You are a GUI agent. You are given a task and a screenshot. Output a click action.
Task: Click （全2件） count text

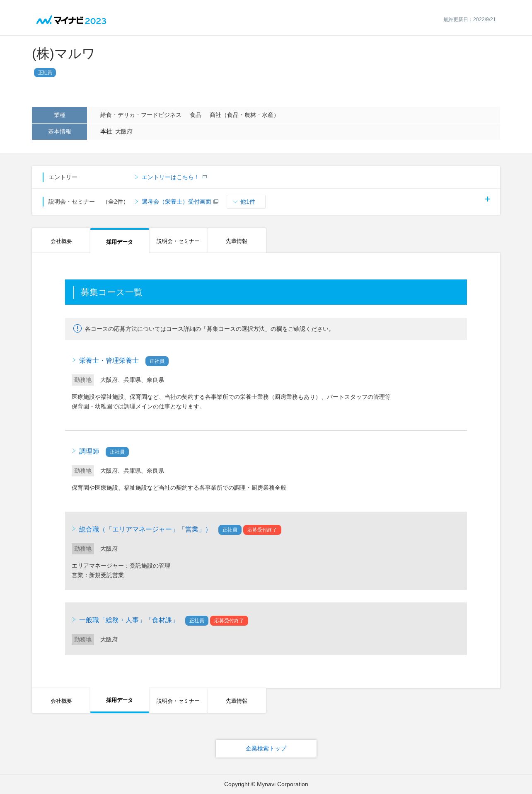pos(116,202)
